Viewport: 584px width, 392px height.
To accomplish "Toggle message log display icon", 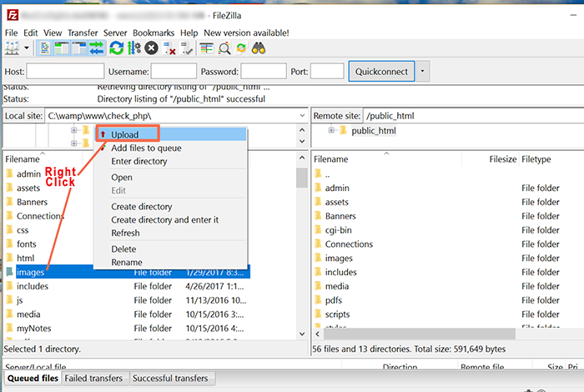I will 45,48.
